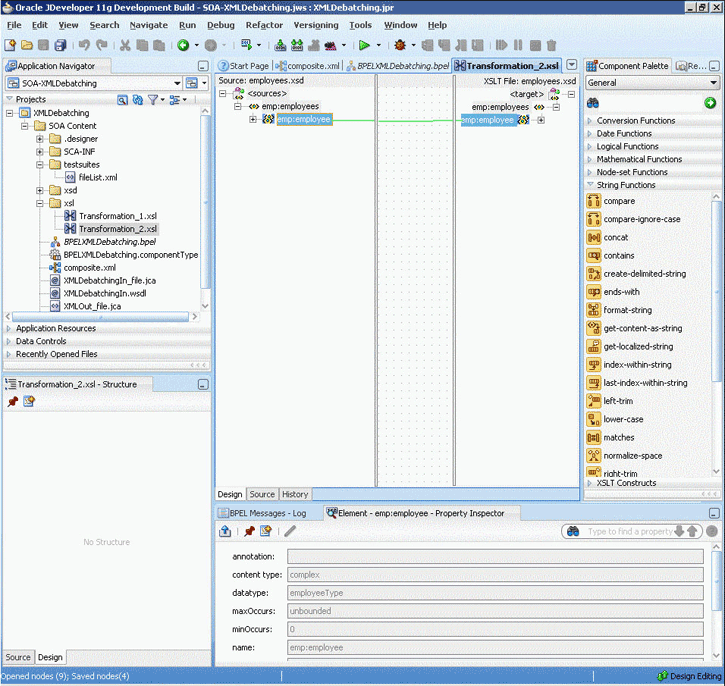Open the SOA-XMLDebatching application dropdown
Screen dimensions: 725x686
[x=177, y=83]
